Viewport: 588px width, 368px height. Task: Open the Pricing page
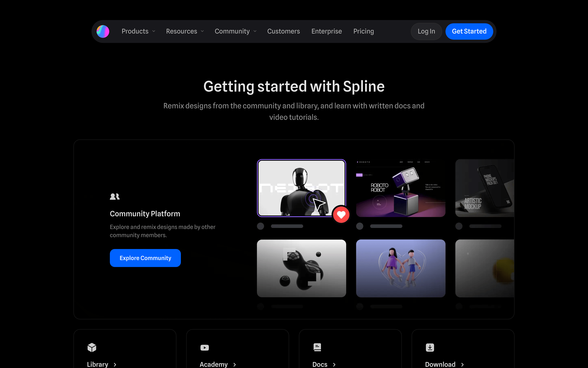click(x=363, y=31)
